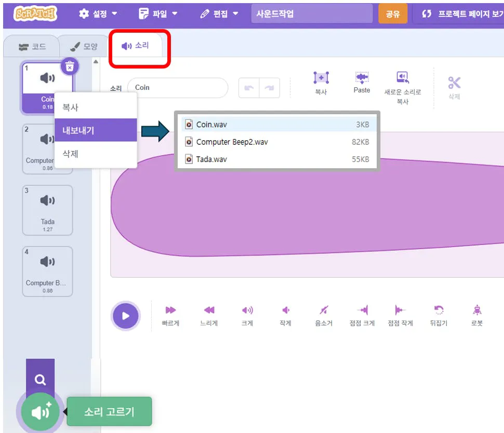Apply the 느리게 (slower) sound effect

[209, 314]
